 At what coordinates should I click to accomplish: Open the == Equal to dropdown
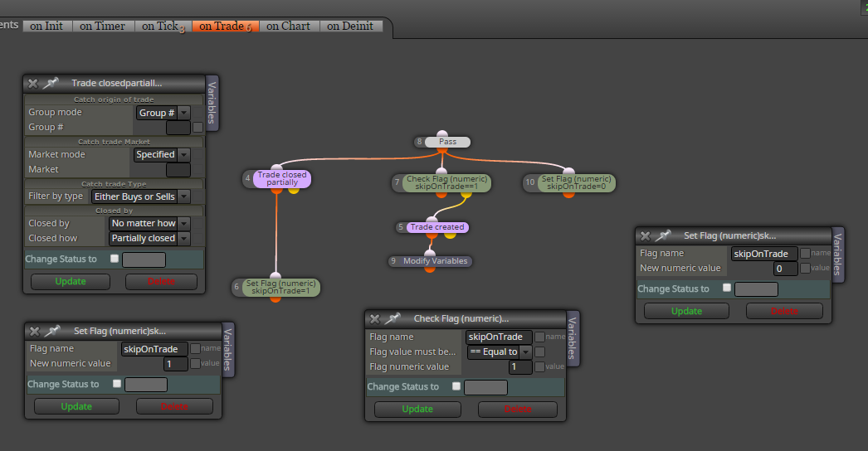pyautogui.click(x=500, y=352)
